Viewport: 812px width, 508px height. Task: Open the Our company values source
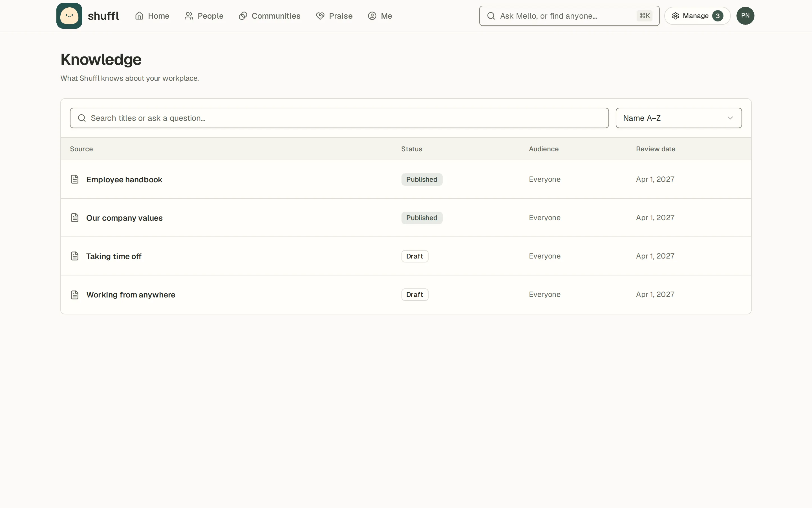pyautogui.click(x=124, y=218)
